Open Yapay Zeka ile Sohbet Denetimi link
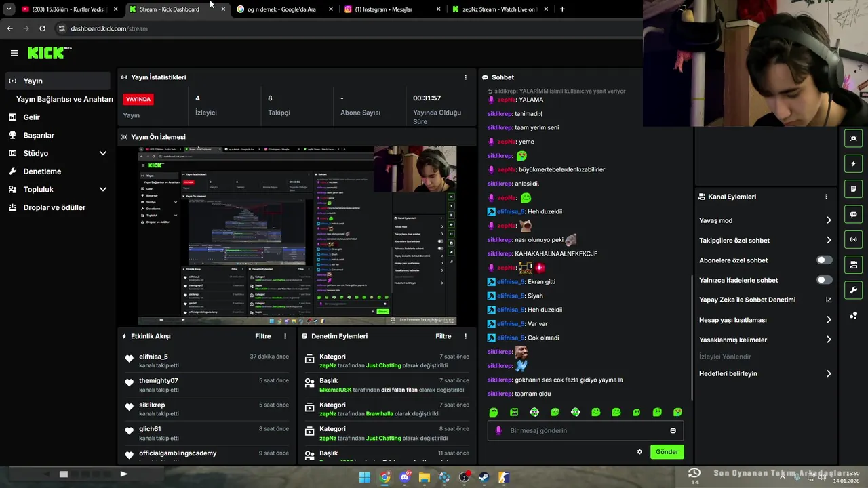Viewport: 868px width, 488px height. click(765, 300)
